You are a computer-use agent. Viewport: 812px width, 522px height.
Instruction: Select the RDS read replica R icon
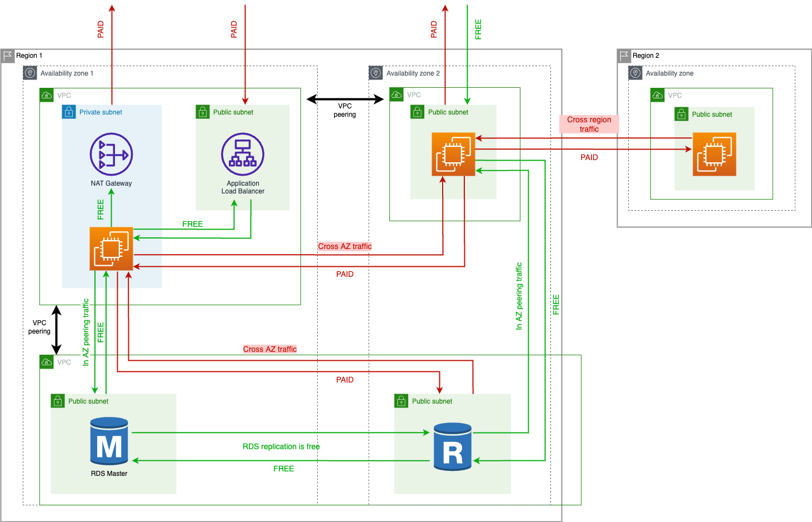coord(453,447)
